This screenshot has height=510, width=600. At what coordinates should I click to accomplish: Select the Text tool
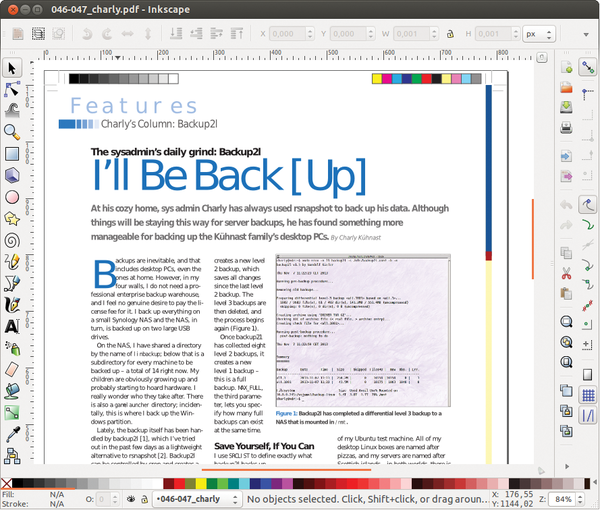12,326
